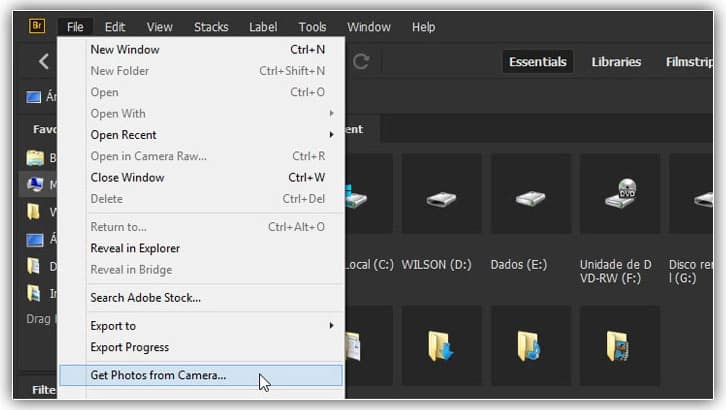Open the File menu

pyautogui.click(x=75, y=27)
